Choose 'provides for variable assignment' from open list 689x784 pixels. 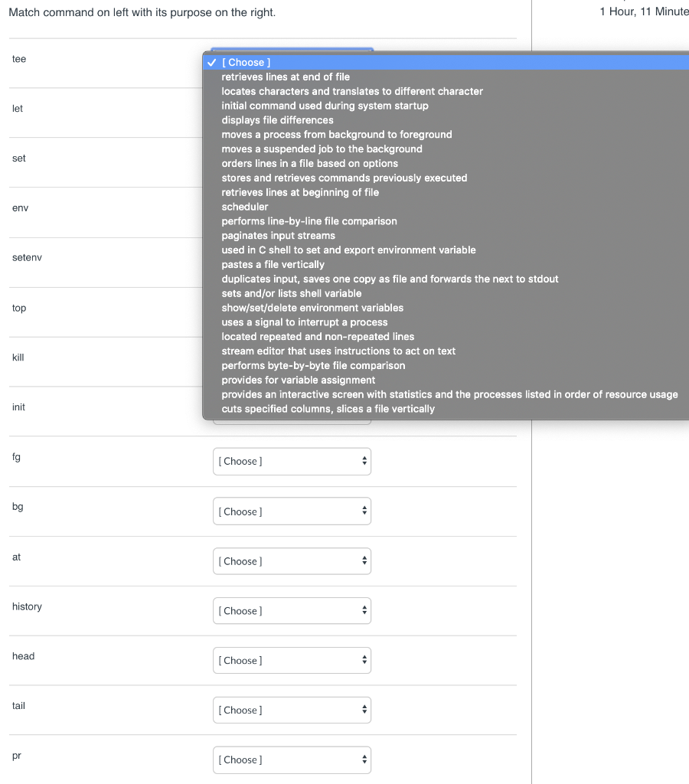[299, 380]
